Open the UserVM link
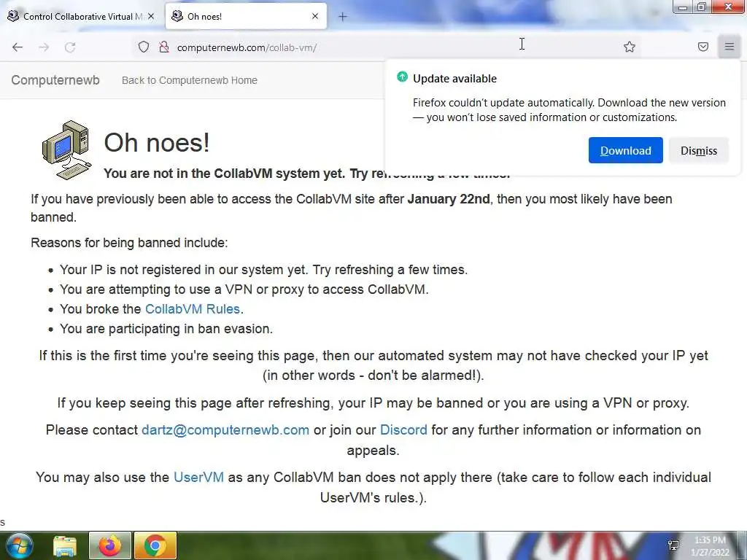This screenshot has height=560, width=747. (x=198, y=477)
